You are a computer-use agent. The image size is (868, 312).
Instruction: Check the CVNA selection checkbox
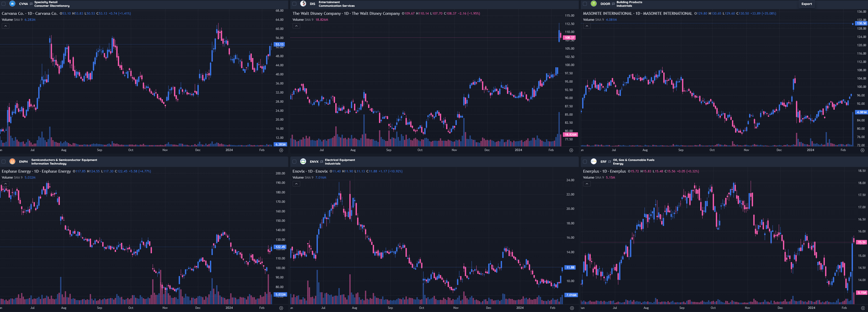[x=4, y=4]
